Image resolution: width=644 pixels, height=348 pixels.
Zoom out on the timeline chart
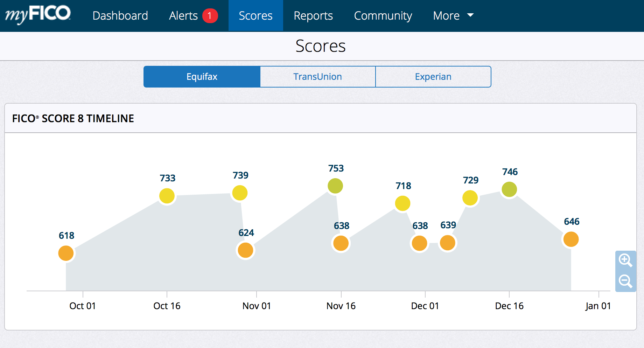pos(625,281)
